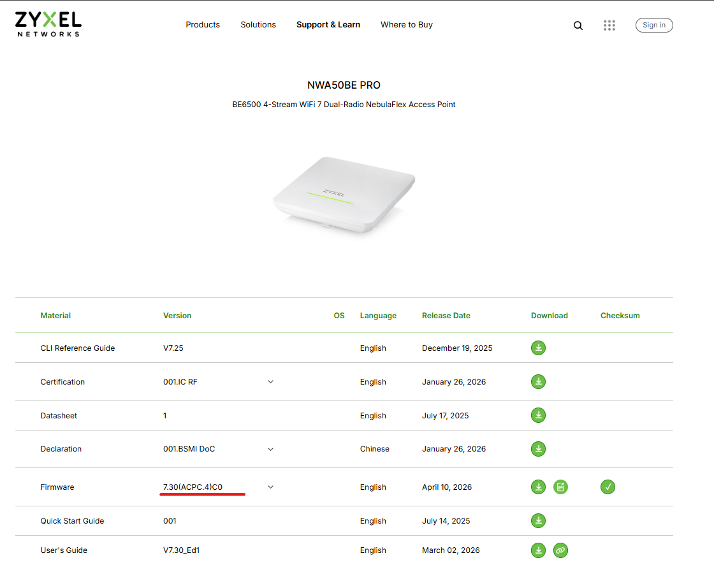Click the BE6500 4-Stream WiFi 7 subtitle
Screen dimensions: 714x588
[344, 105]
